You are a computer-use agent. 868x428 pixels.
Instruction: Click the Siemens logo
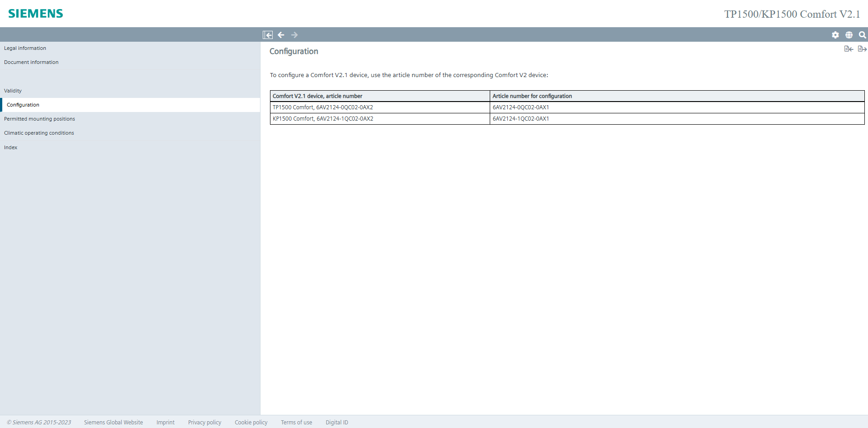tap(36, 14)
